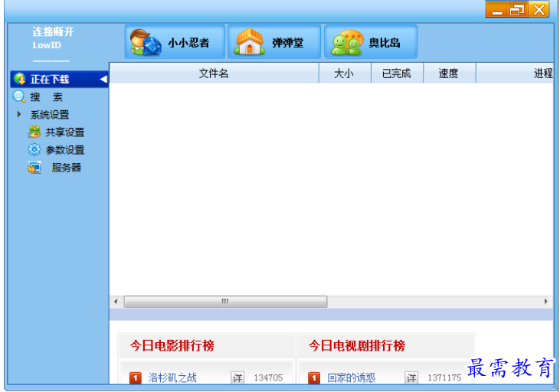
Task: Click the horizontal scrollbar thumb
Action: [x=225, y=302]
